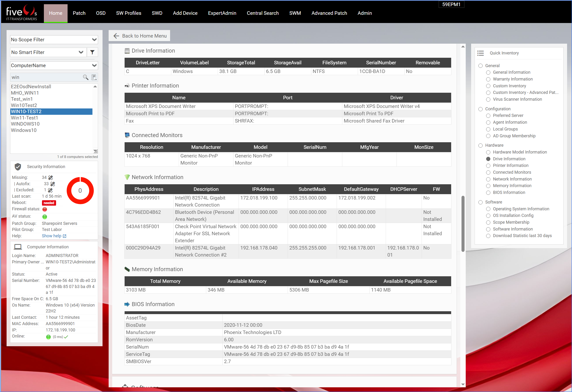The width and height of the screenshot is (572, 392).
Task: Click the Security Information shield icon
Action: pos(18,167)
